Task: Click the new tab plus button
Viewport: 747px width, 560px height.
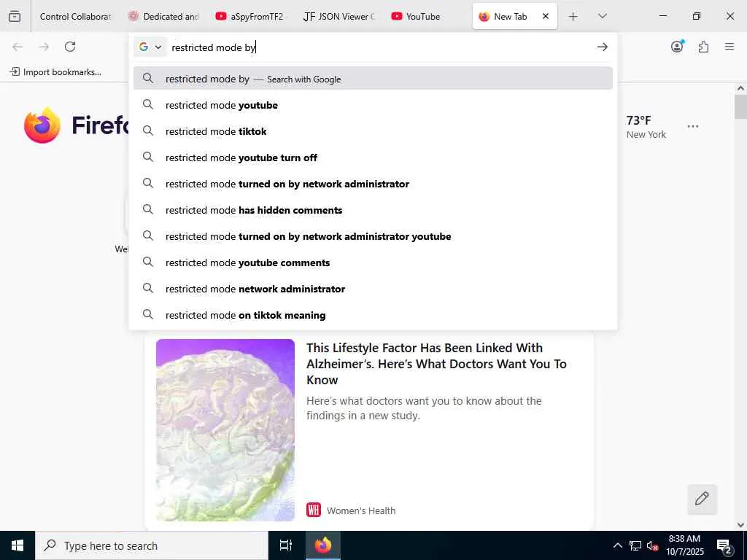Action: (x=573, y=17)
